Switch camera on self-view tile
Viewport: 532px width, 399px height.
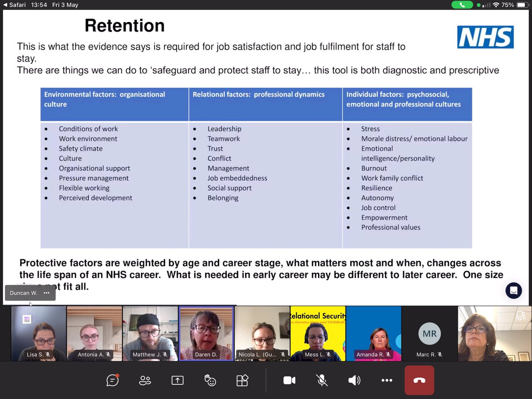520,315
